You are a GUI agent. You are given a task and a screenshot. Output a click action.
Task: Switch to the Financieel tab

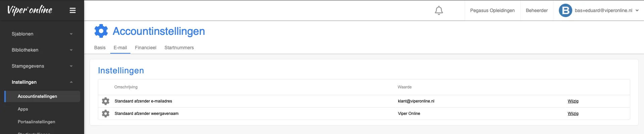[145, 48]
